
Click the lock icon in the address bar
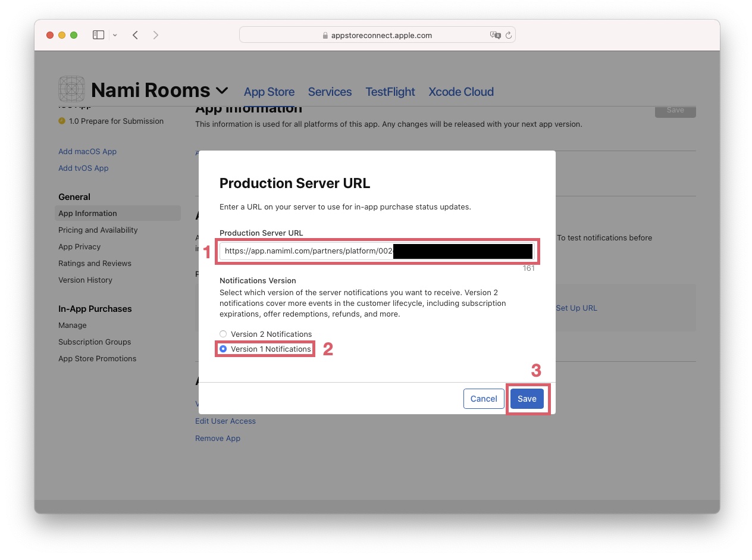point(325,35)
